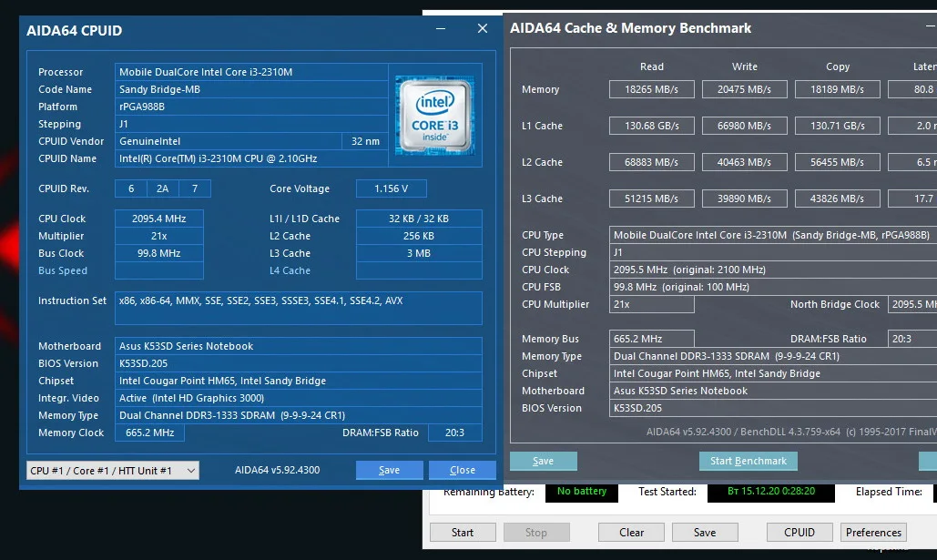
Task: Click Save in Cache & Memory Benchmark window
Action: click(544, 461)
